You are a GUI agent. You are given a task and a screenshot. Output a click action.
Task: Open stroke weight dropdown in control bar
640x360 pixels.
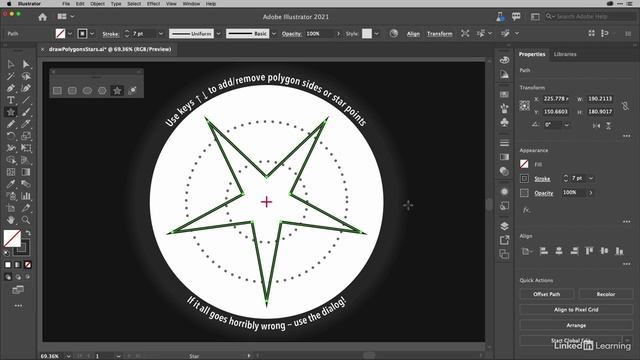(161, 33)
